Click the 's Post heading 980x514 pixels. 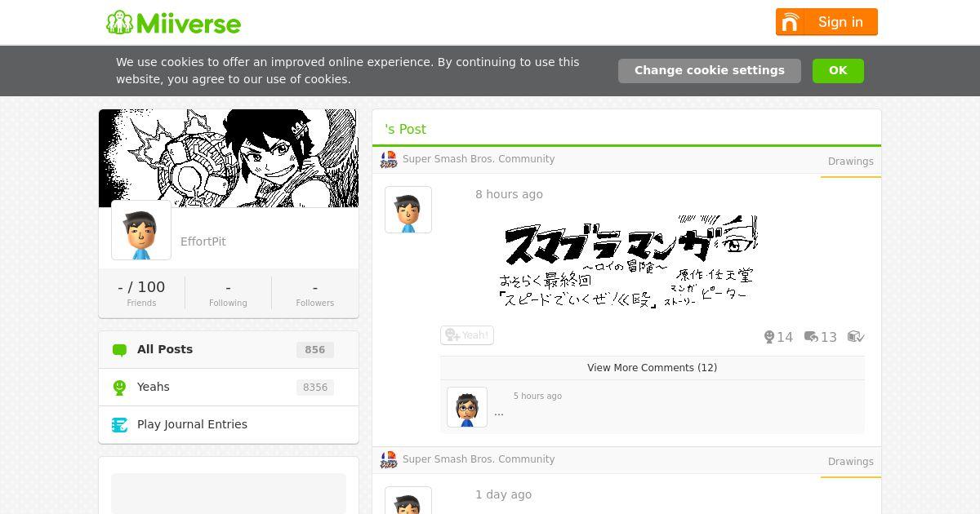coord(405,129)
